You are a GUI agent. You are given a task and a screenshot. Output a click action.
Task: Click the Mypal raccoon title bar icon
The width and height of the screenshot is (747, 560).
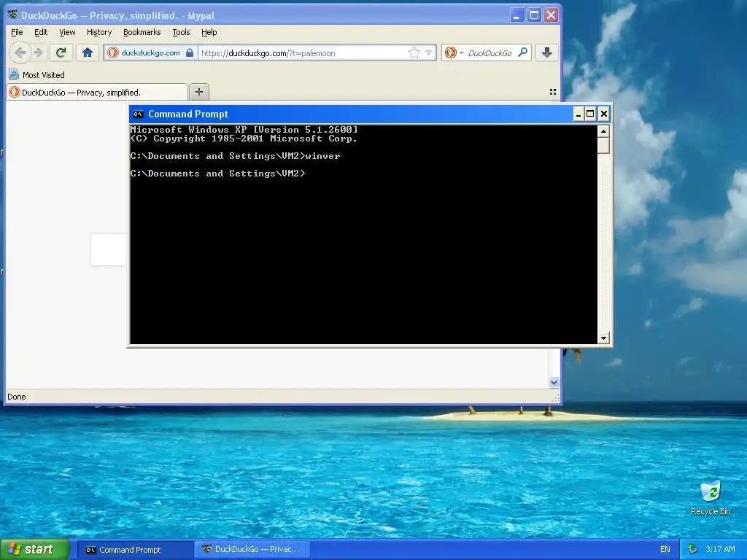pyautogui.click(x=13, y=15)
